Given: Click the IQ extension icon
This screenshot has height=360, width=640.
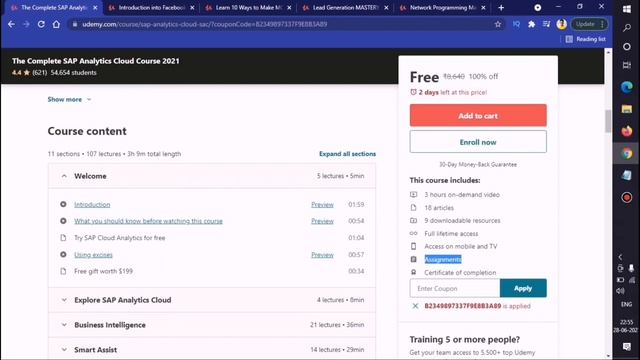Looking at the screenshot, I should click(516, 24).
